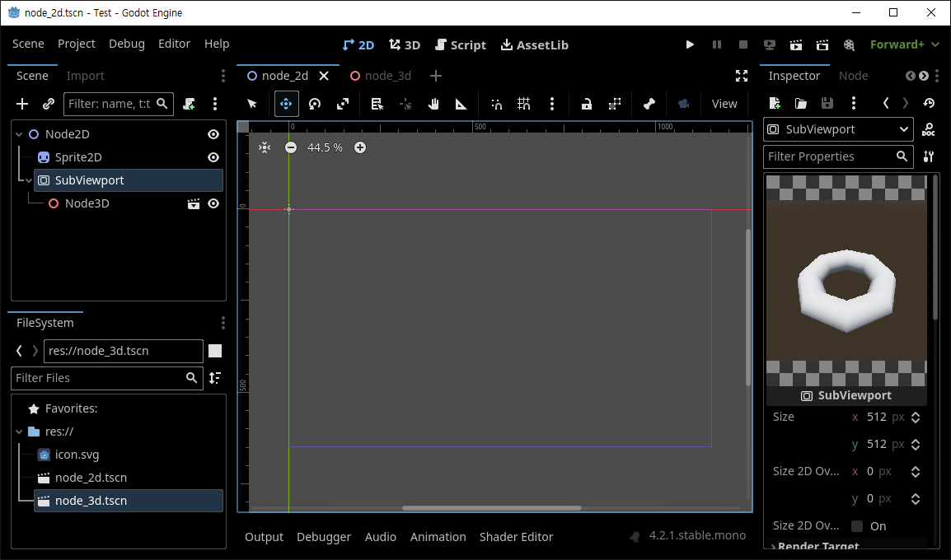
Task: Click the canvas horizontal scrollbar
Action: coord(491,508)
